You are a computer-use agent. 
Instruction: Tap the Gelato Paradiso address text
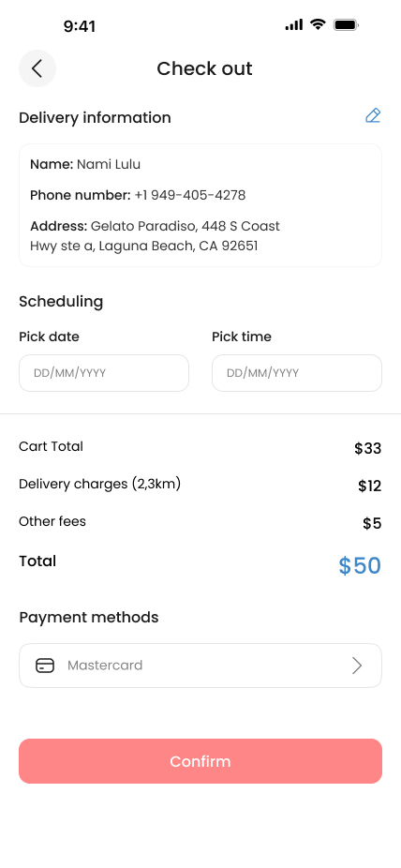click(155, 236)
